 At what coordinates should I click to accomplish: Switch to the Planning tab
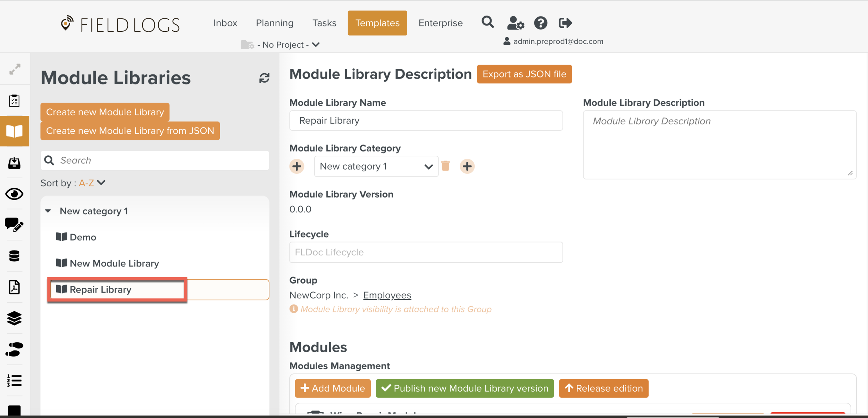point(274,23)
